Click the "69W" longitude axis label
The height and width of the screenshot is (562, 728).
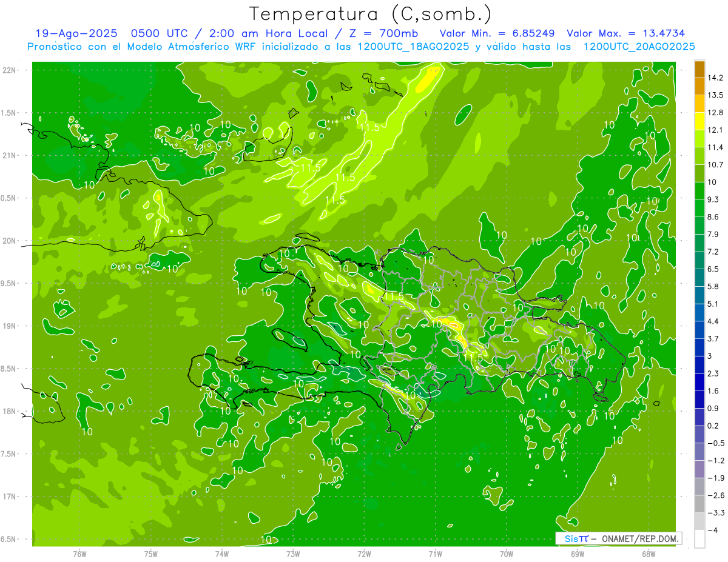coord(578,554)
